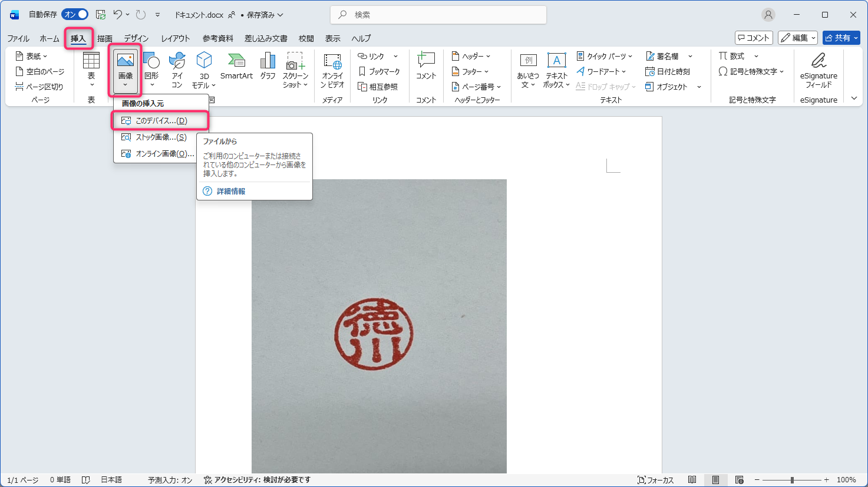Click the ブックマーク icon
The width and height of the screenshot is (868, 487).
[379, 71]
